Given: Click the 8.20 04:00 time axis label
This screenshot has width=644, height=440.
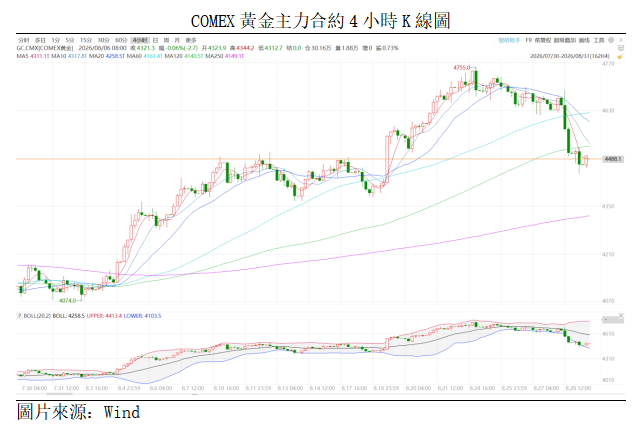Looking at the screenshot, I should (x=418, y=388).
